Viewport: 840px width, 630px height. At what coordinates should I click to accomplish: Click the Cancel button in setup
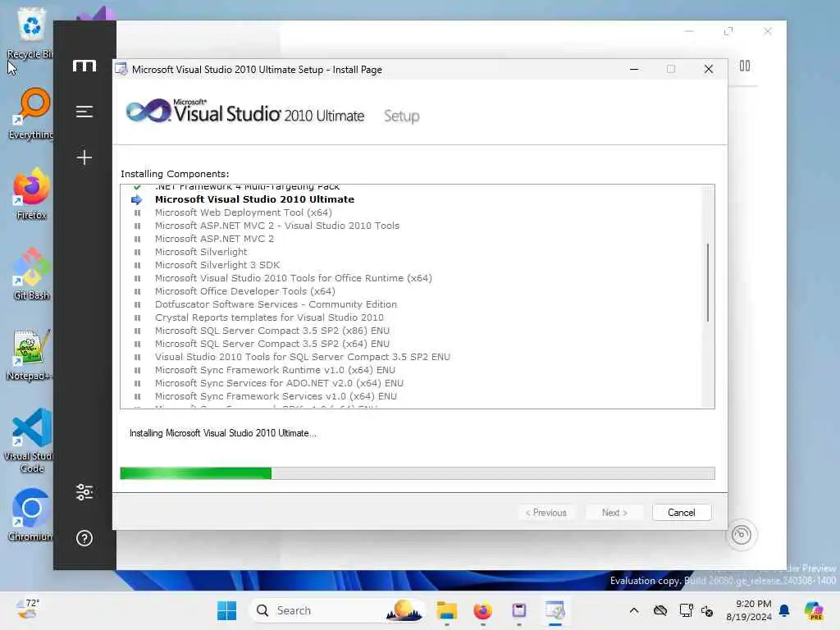tap(682, 512)
